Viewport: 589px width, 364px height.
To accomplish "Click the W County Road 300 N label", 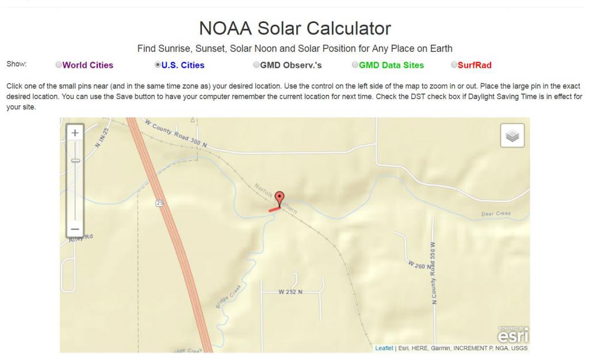I will click(176, 133).
